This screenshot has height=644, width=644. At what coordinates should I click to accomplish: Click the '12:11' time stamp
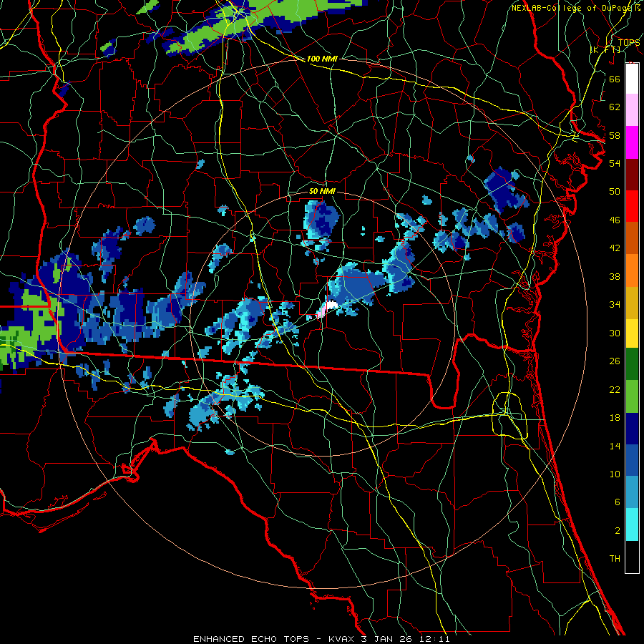pos(435,639)
